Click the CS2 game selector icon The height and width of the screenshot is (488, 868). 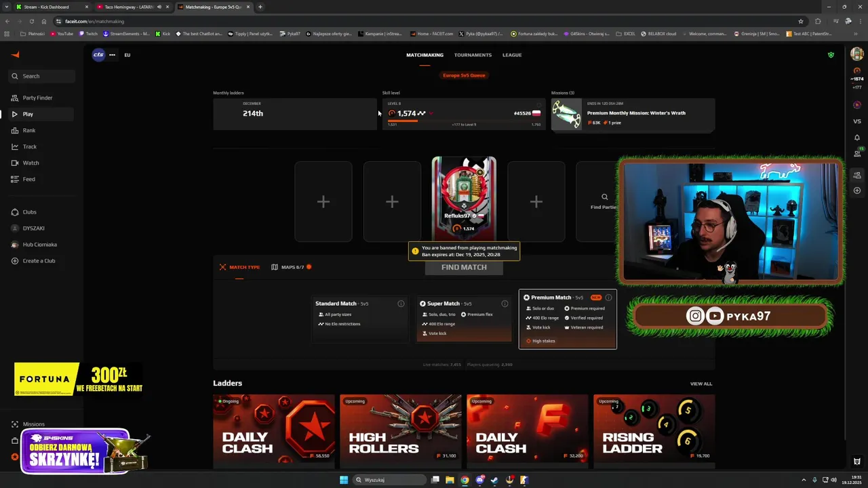(x=98, y=55)
